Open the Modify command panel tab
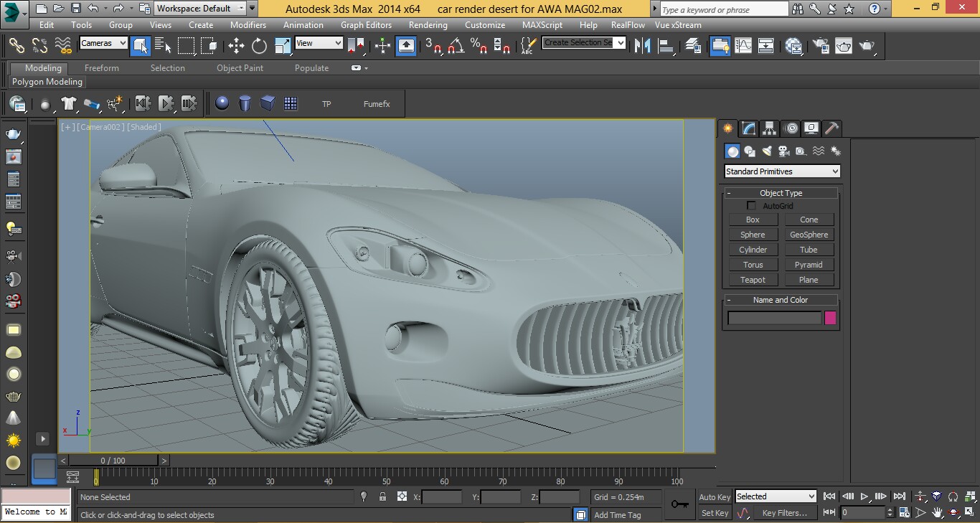The width and height of the screenshot is (980, 523). click(x=748, y=128)
